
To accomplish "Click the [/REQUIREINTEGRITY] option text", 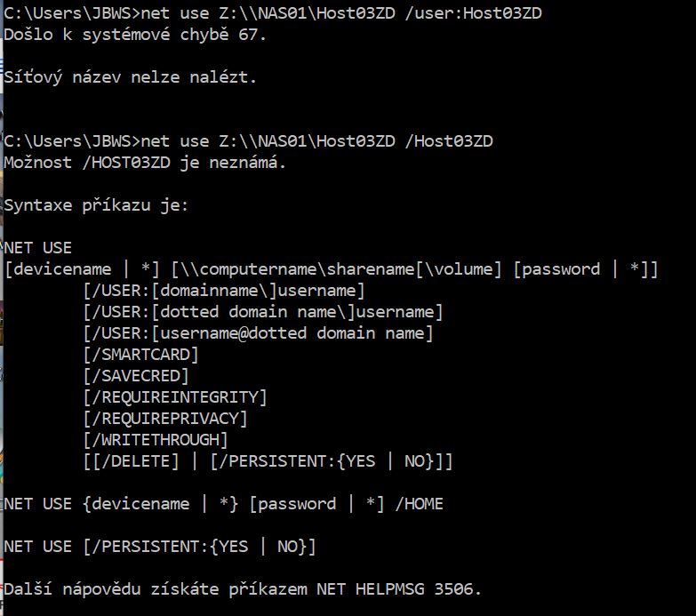I will tap(174, 397).
